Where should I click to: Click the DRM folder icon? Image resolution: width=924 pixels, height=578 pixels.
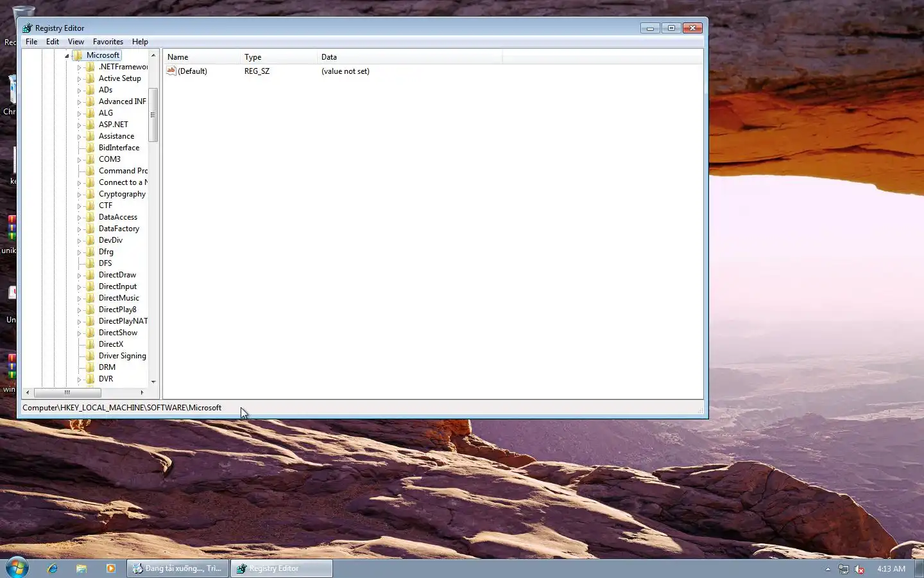tap(90, 367)
